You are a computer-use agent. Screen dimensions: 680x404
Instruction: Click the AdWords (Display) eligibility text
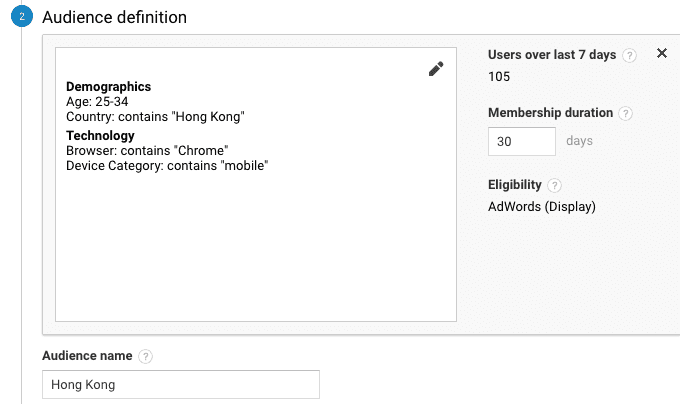(541, 207)
